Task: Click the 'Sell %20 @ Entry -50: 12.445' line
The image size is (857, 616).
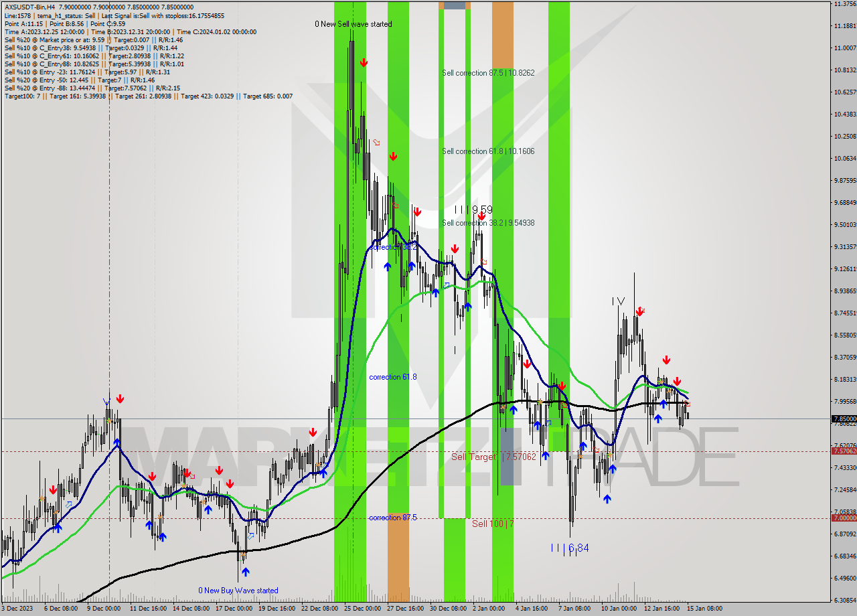Action: [x=79, y=80]
